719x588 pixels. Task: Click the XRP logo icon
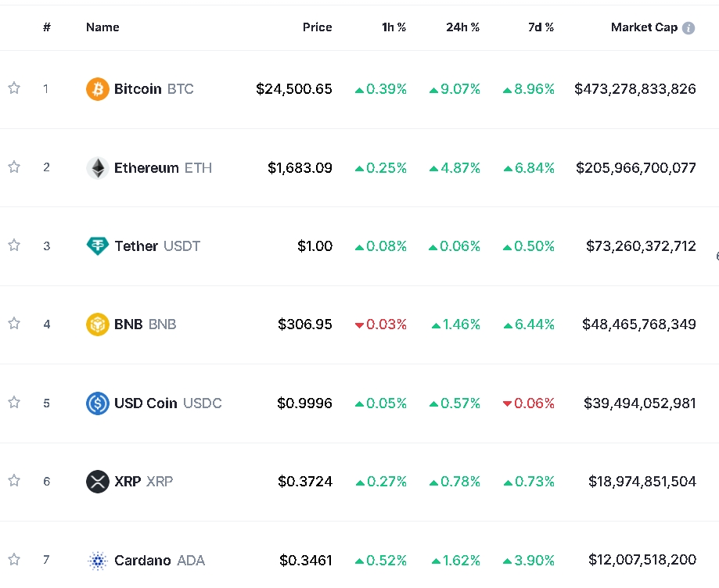pos(98,482)
